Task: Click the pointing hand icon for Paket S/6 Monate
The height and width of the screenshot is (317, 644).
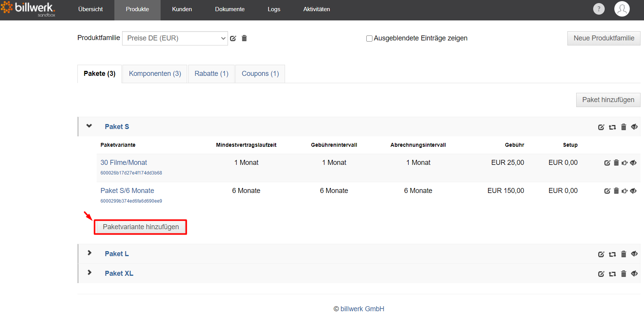Action: click(x=625, y=191)
